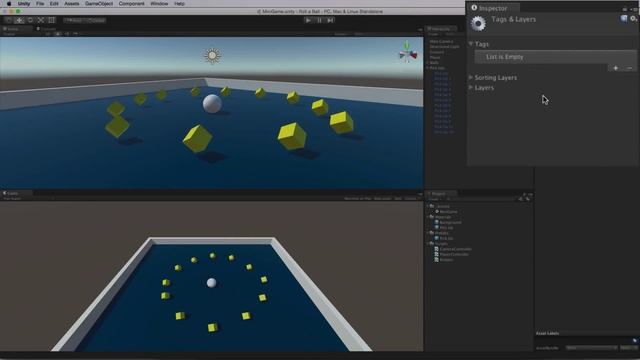The image size is (640, 360).
Task: Collapse the Prefabs folder in Project
Action: pos(427,233)
